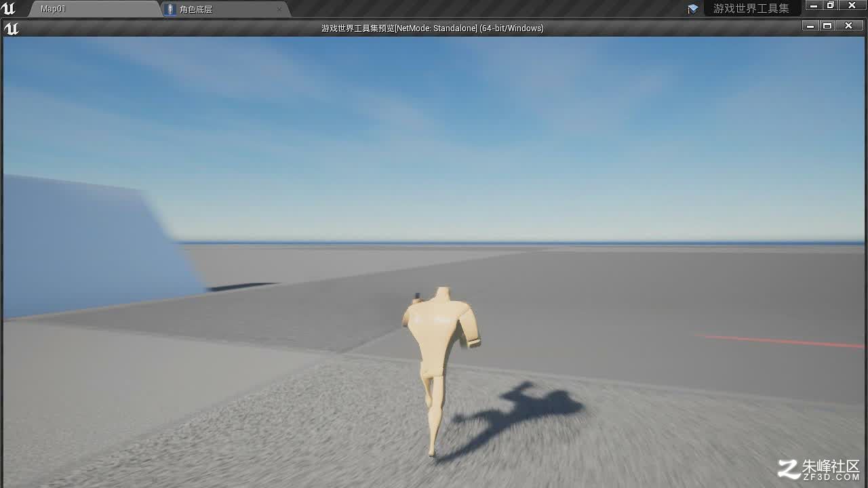Screen dimensions: 868x488
Task: Click the blueprint icon on 角色底层 tab
Action: [x=170, y=9]
